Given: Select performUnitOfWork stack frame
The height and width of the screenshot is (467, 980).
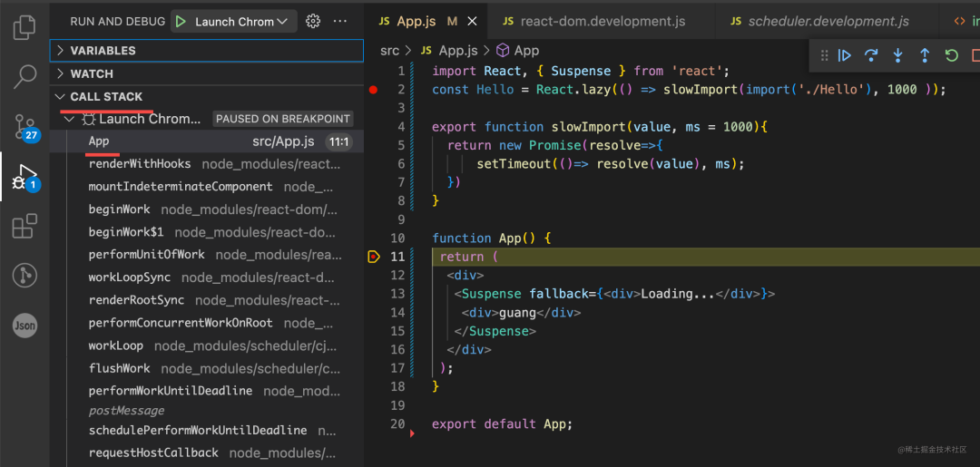Looking at the screenshot, I should point(207,255).
